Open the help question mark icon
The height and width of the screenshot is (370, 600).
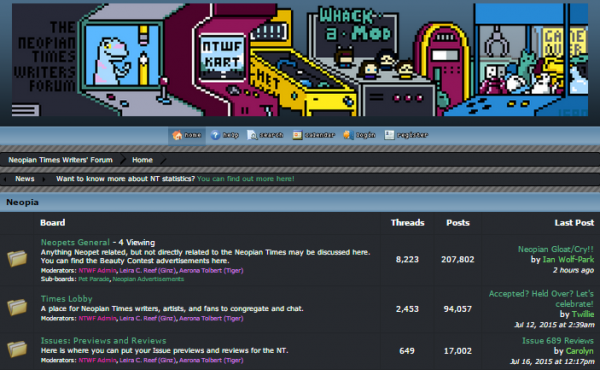(215, 135)
